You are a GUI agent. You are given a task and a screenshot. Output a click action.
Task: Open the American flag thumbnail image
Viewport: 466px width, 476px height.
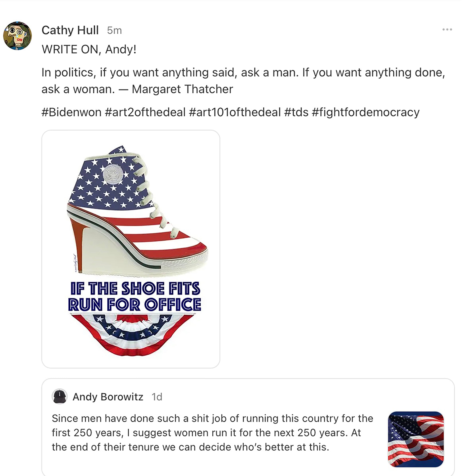point(416,439)
